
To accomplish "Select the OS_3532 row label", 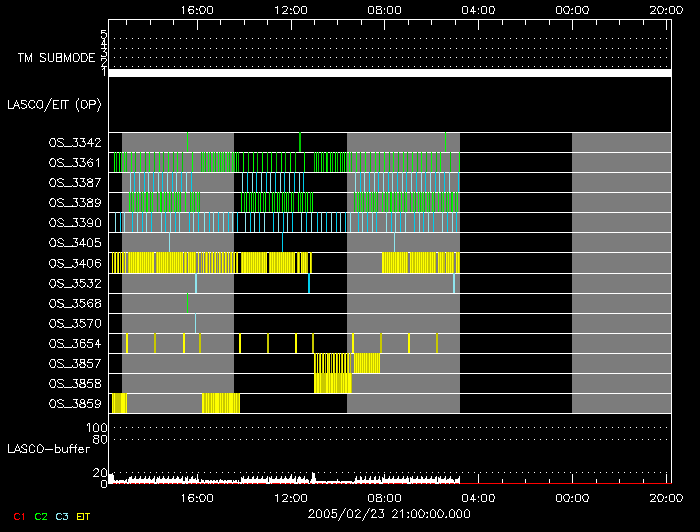I will coord(75,284).
